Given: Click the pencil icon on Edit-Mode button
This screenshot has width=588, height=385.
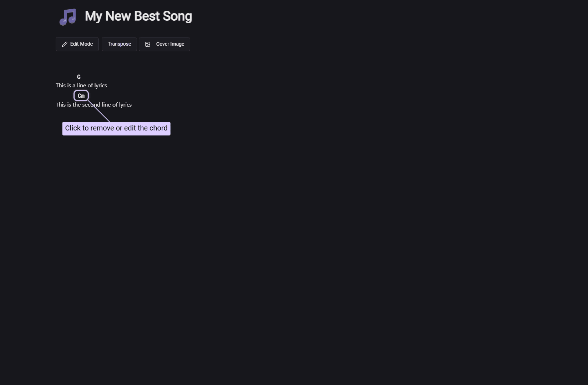Looking at the screenshot, I should pos(65,44).
